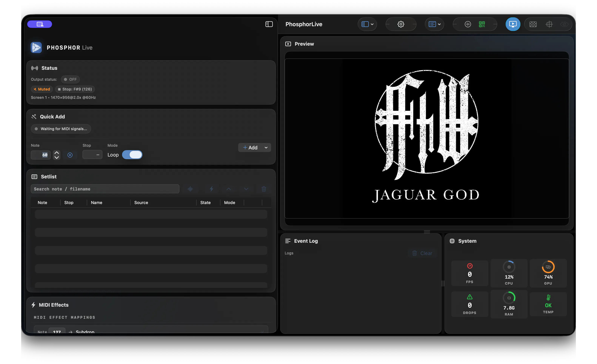Increase Note value with up stepper arrow
The height and width of the screenshot is (364, 597).
[57, 153]
